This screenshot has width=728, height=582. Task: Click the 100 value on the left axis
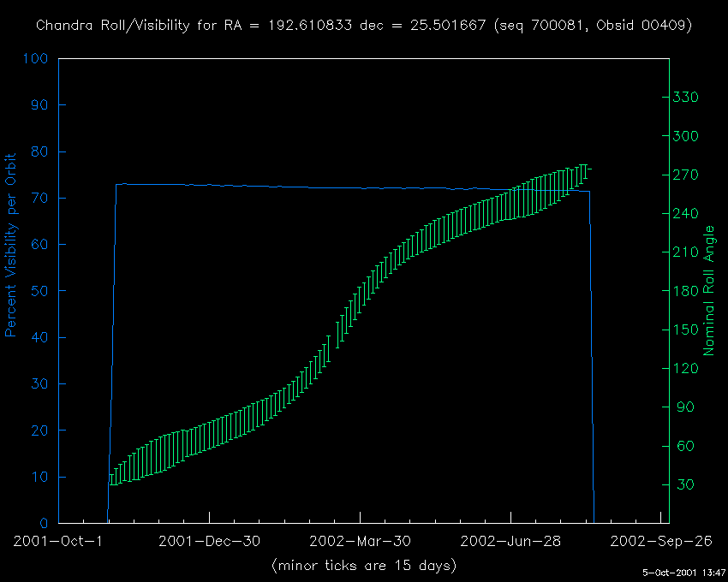click(x=36, y=59)
